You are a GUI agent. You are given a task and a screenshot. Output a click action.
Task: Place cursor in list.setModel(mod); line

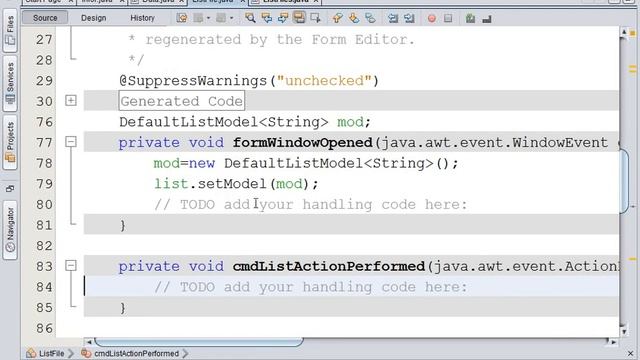click(236, 184)
